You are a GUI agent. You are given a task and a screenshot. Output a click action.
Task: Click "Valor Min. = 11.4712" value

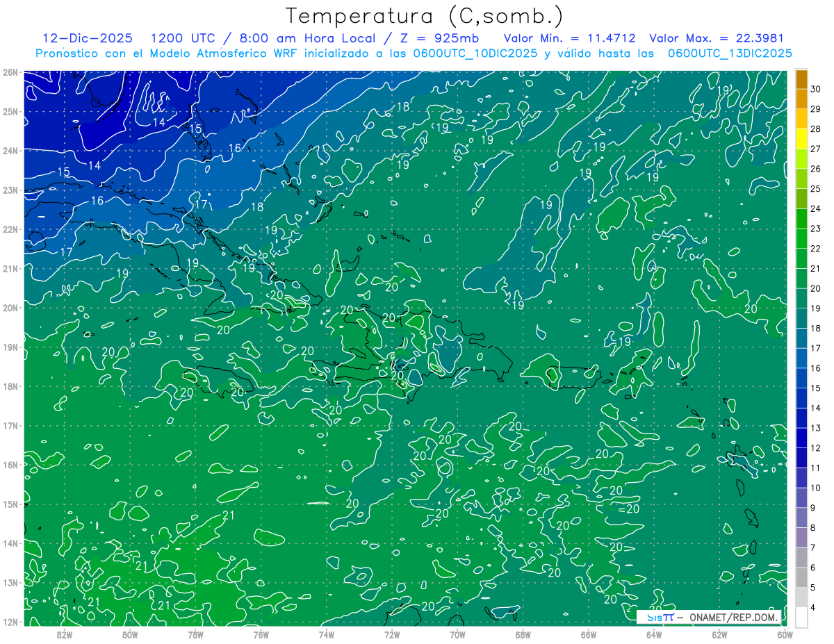pos(569,38)
